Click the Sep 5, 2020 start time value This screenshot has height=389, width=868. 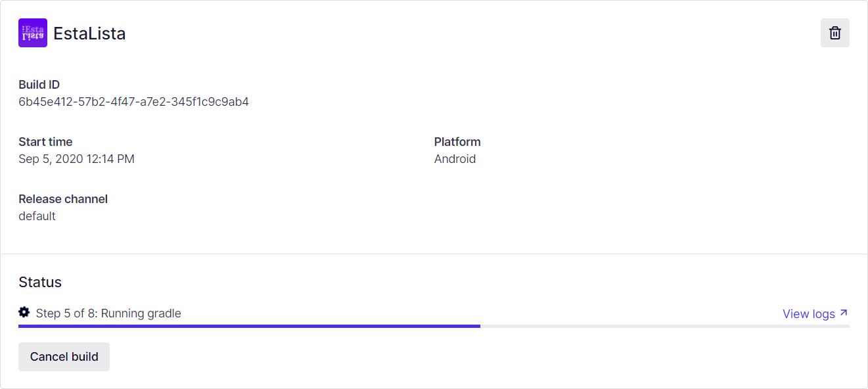tap(76, 159)
